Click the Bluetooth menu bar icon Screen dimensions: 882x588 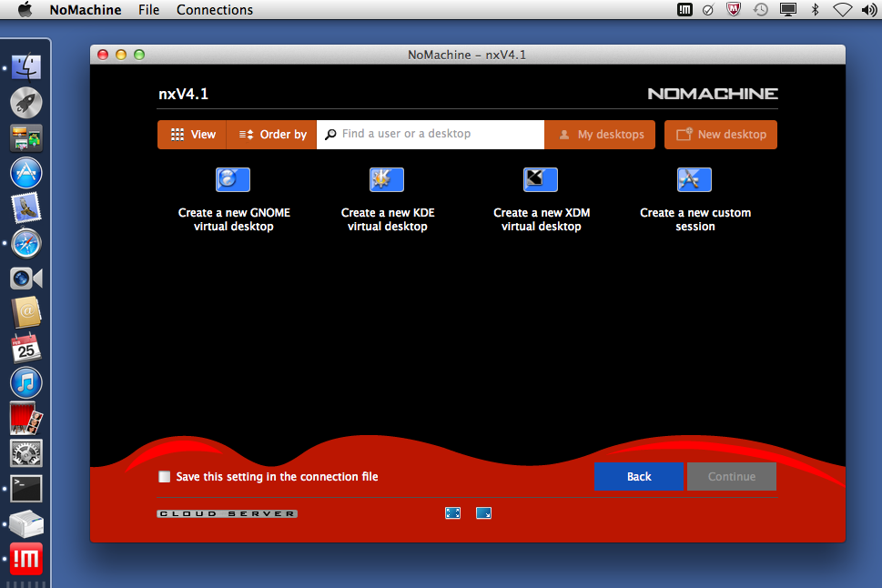click(815, 10)
